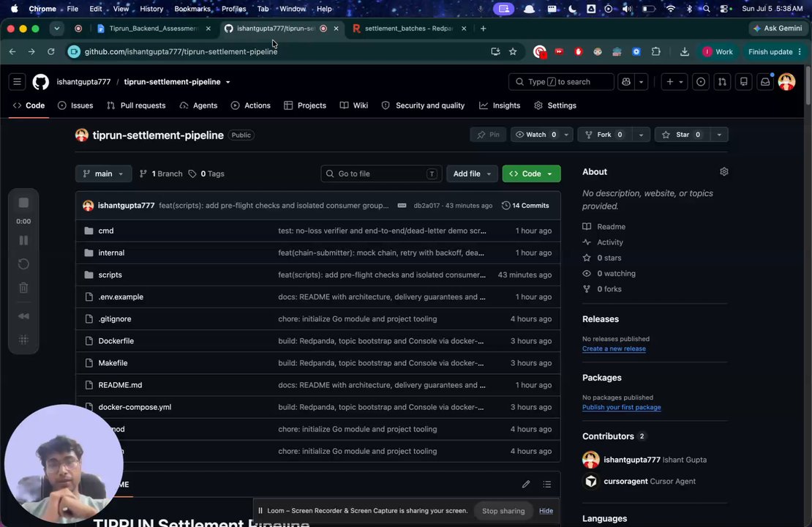This screenshot has width=812, height=527.
Task: Open the Wi-Fi status menu
Action: point(671,9)
